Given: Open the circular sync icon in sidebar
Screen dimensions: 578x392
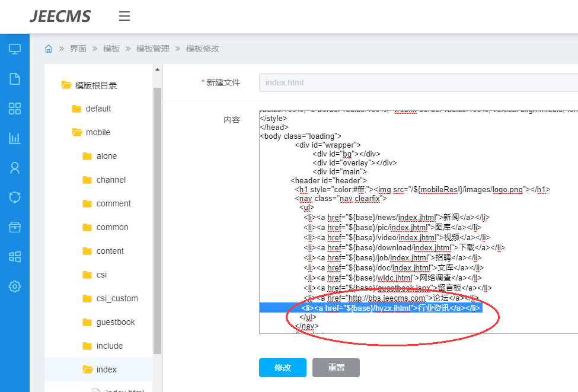Looking at the screenshot, I should point(15,197).
